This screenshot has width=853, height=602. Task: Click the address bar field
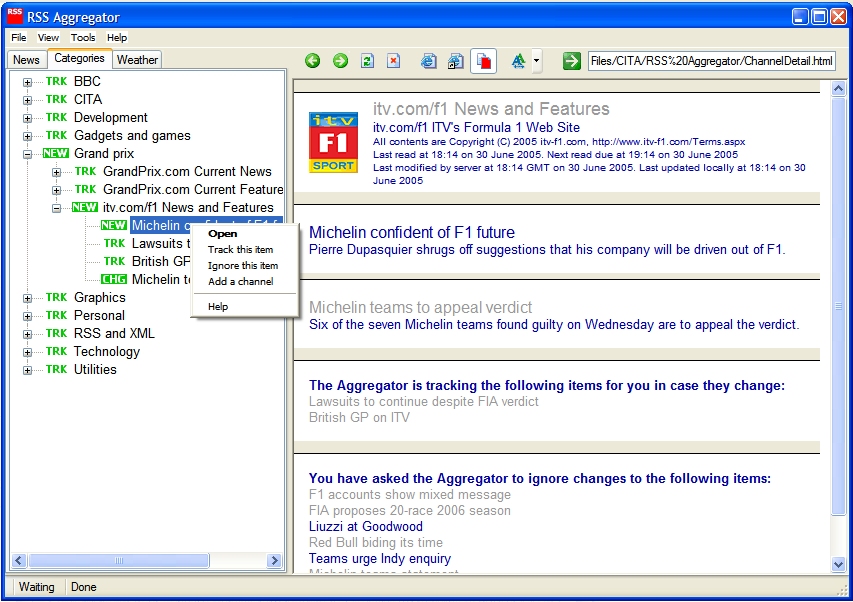tap(711, 60)
